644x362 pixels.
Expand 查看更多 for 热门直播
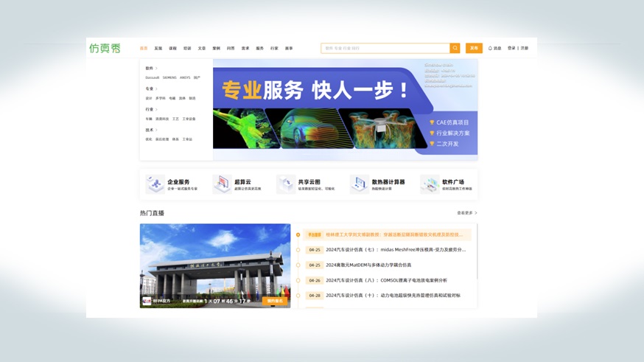(x=466, y=213)
